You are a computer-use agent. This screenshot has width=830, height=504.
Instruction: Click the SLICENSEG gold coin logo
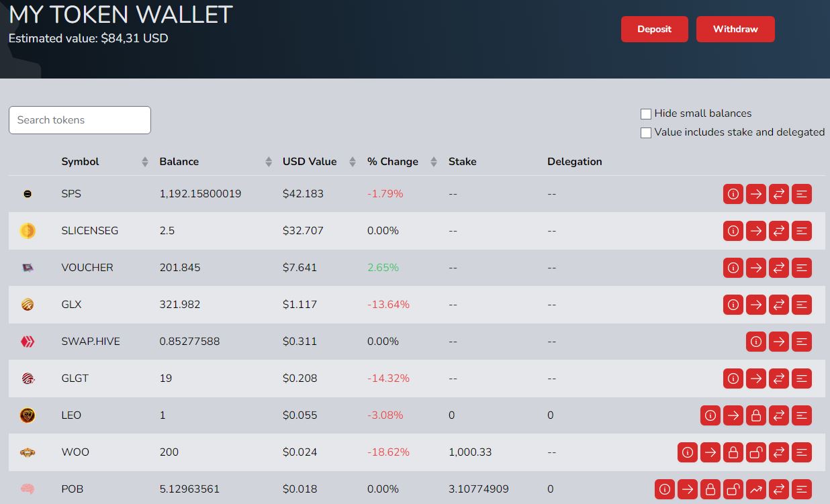pyautogui.click(x=28, y=231)
